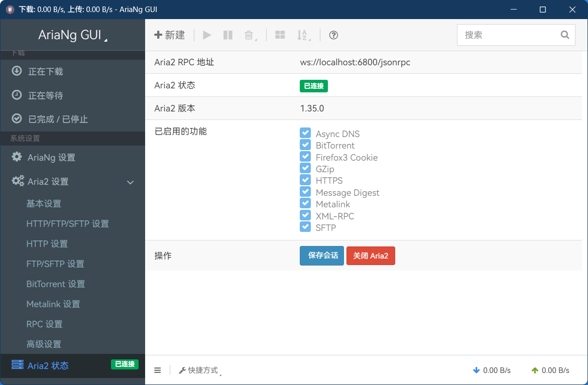This screenshot has height=385, width=588.
Task: Click into the 搜索 input field
Action: tap(516, 35)
